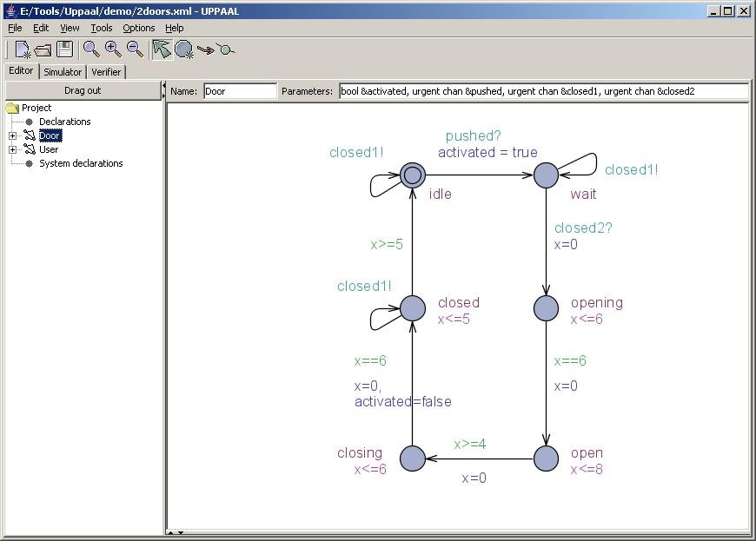Click the Save floppy disk icon

click(64, 49)
